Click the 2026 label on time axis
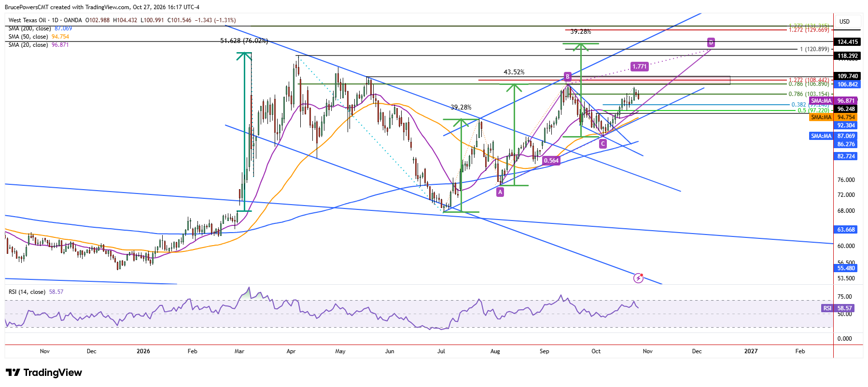 pos(143,351)
